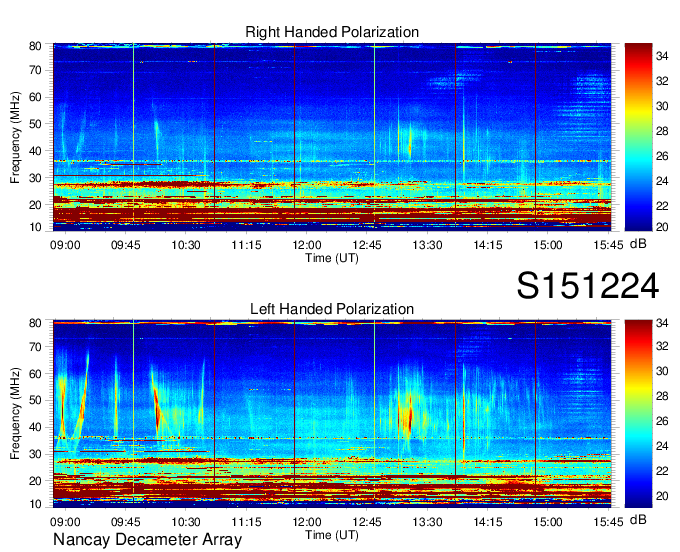Viewport: 680px width, 552px height.
Task: Click the 'Right Handed Polarization' plot title
Action: click(332, 32)
